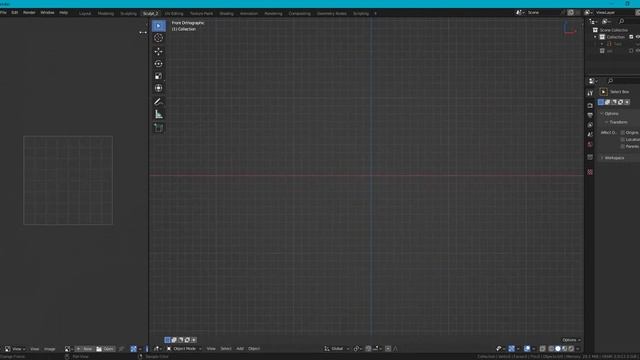Open the Object Mode dropdown

(x=184, y=349)
